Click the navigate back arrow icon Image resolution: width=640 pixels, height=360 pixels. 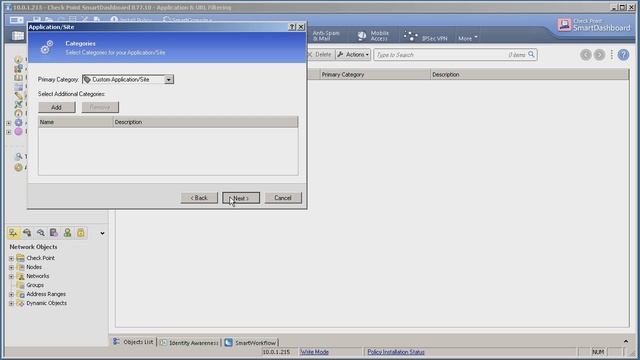click(586, 55)
